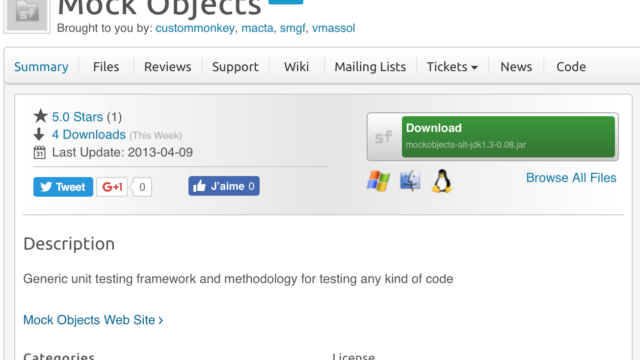Screen dimensions: 640x360
Task: Click the Windows platform icon
Action: [x=378, y=181]
